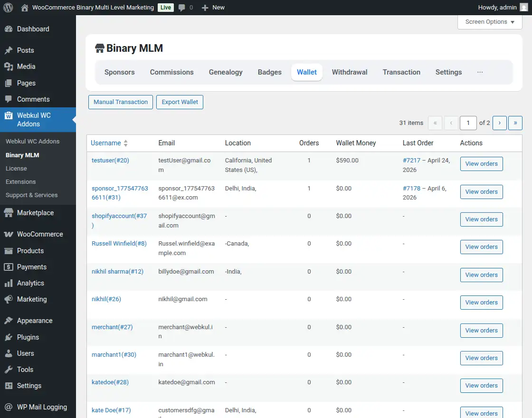
Task: Click the Posts pin icon
Action: click(x=9, y=50)
